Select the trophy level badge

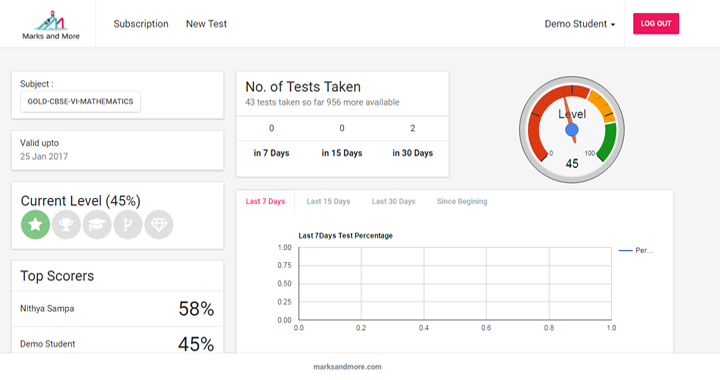click(x=66, y=224)
